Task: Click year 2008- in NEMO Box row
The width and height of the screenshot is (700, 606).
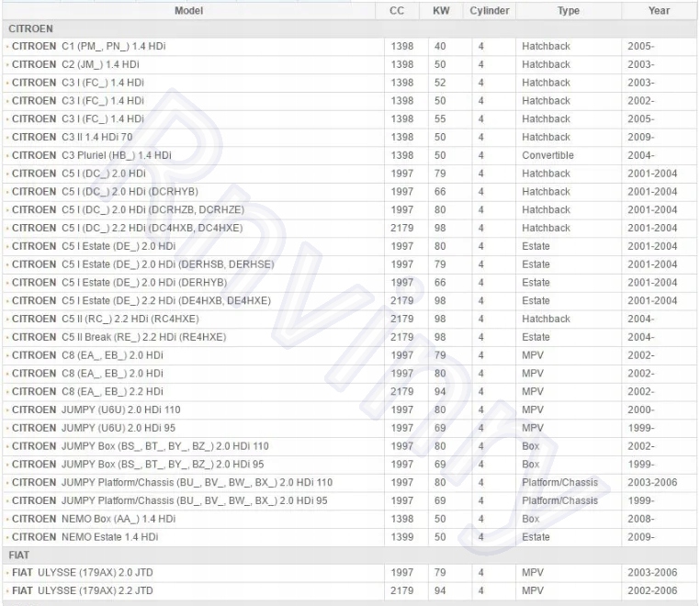Action: coord(641,520)
